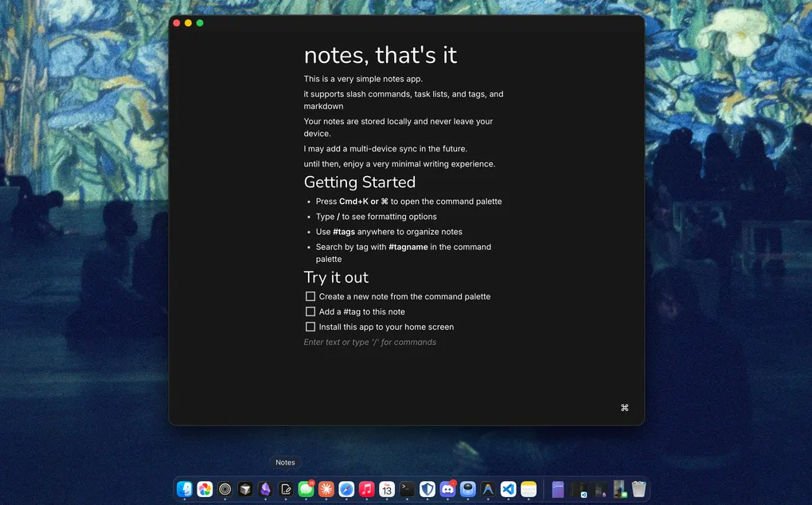Viewport: 812px width, 505px height.
Task: Click the empty 'Enter text or type' line
Action: tap(369, 343)
